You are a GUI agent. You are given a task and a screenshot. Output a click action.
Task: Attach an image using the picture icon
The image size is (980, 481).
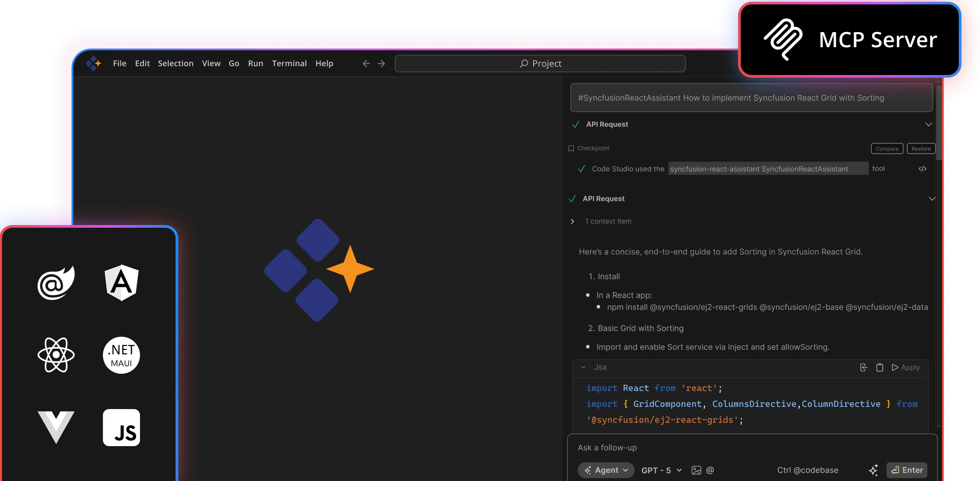pos(696,470)
